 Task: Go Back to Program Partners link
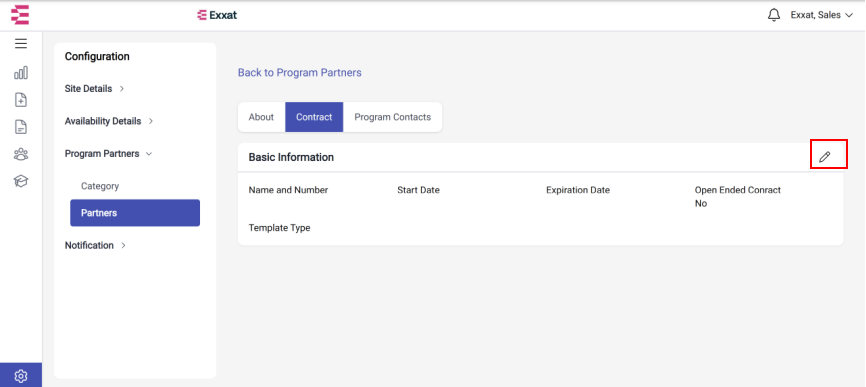[300, 72]
